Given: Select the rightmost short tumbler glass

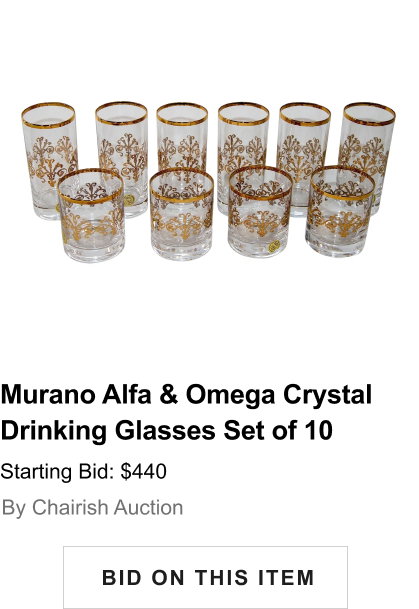Looking at the screenshot, I should 340,212.
